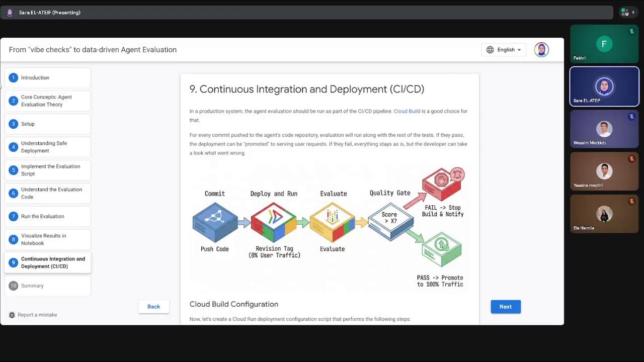Image resolution: width=644 pixels, height=362 pixels.
Task: Click the Quality Gate Score > X cube
Action: (390, 221)
